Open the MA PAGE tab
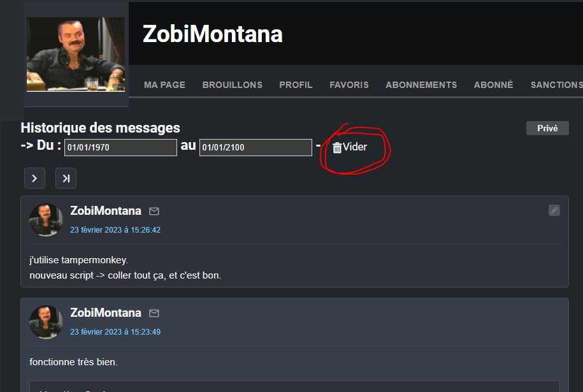This screenshot has height=392, width=583. pyautogui.click(x=165, y=85)
